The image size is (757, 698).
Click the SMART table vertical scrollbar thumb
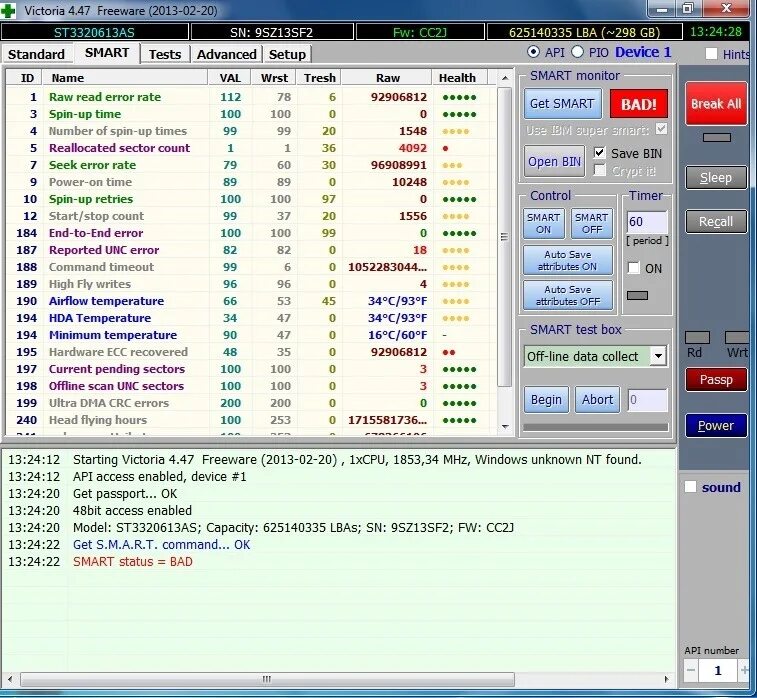(x=505, y=237)
